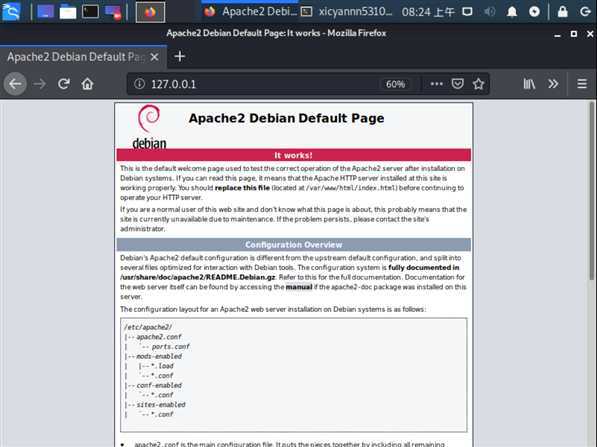Open page actions three-dots menu
Screen dimensions: 597x447
(x=436, y=84)
